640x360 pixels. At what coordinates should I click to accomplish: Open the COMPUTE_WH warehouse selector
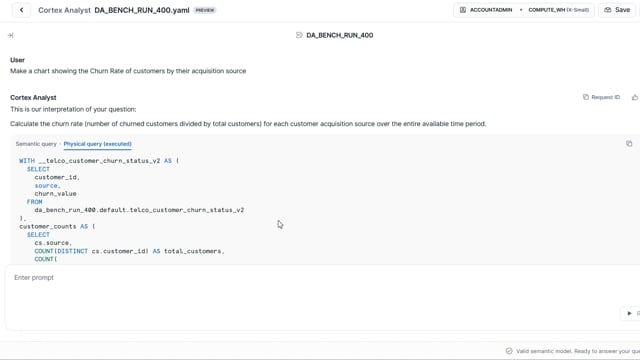558,10
